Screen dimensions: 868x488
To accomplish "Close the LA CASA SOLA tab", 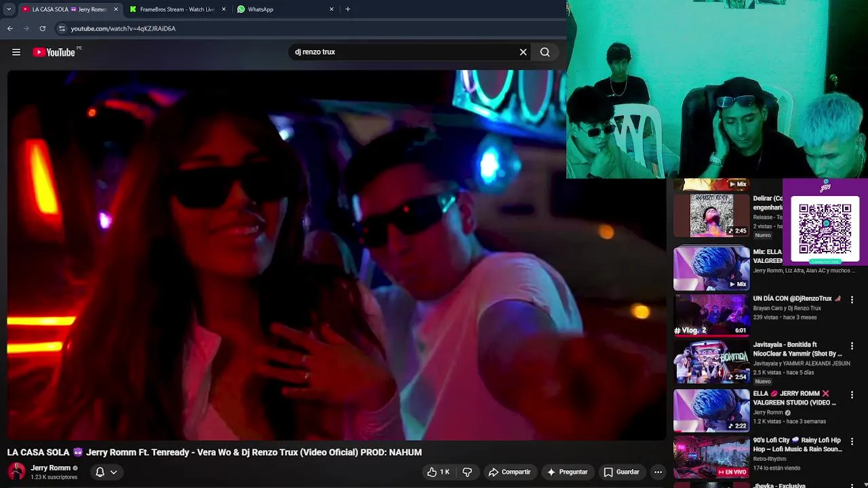I will coord(115,9).
